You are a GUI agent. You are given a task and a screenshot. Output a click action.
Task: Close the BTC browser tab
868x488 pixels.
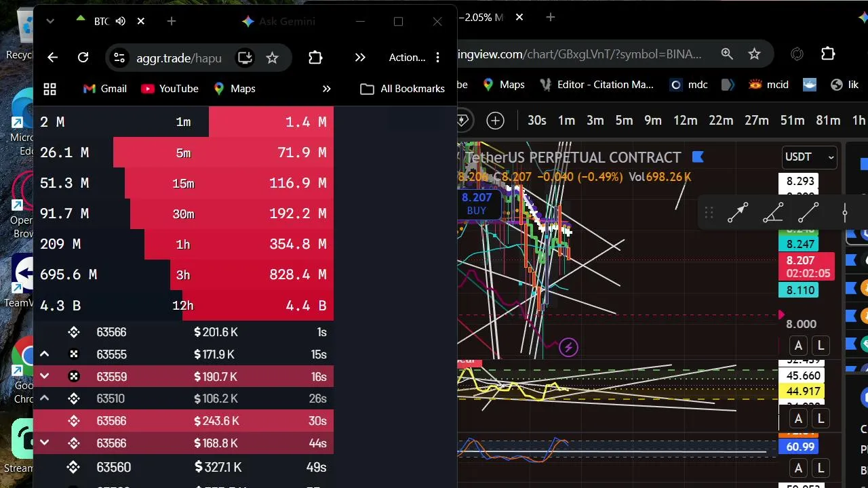pos(140,22)
